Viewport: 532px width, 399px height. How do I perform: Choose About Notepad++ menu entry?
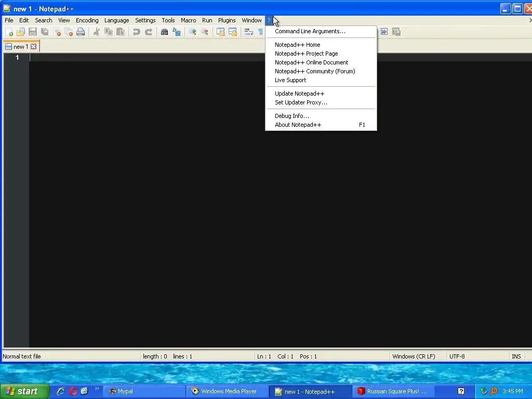321,125
